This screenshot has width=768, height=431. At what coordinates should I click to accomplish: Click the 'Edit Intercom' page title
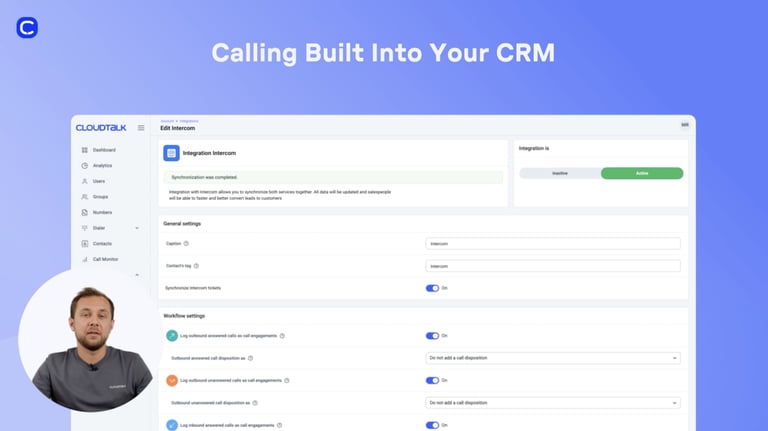coord(177,128)
